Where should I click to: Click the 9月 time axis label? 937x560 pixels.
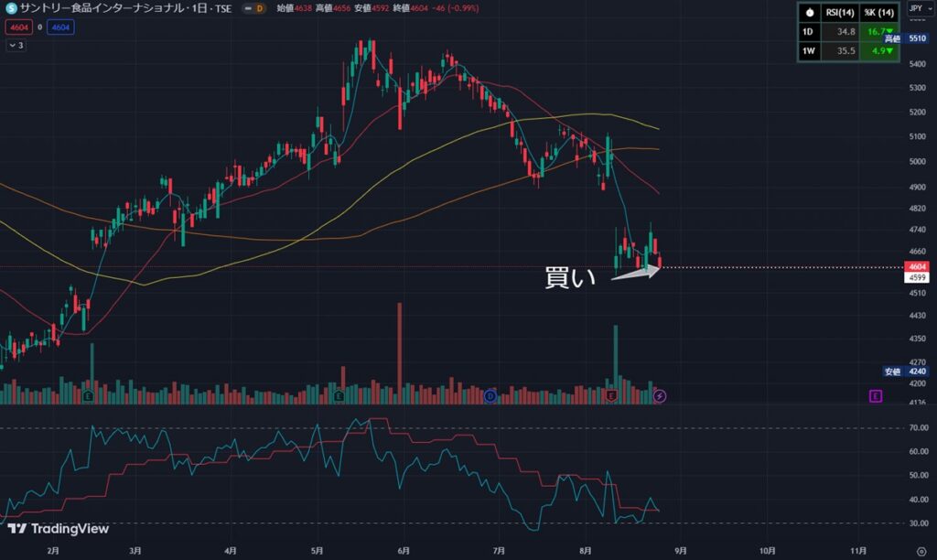pyautogui.click(x=680, y=551)
